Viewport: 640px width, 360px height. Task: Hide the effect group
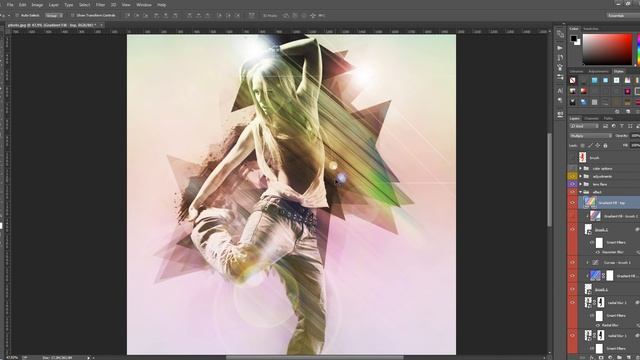click(x=572, y=192)
